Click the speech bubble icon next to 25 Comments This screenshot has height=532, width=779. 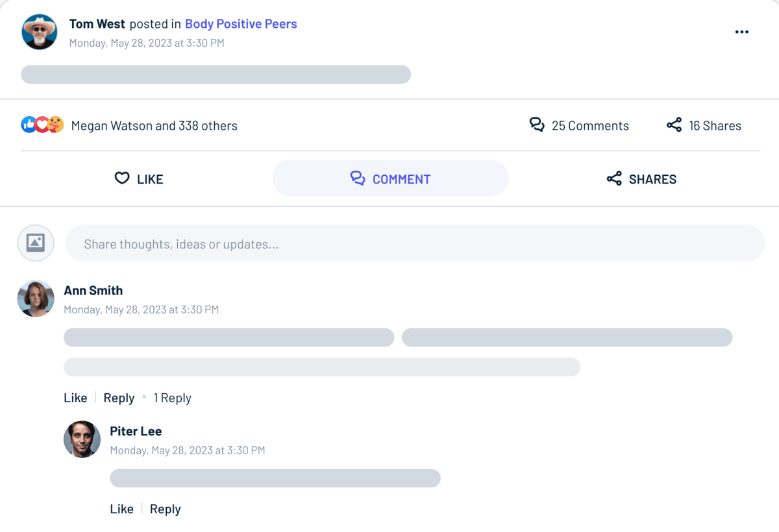coord(537,125)
